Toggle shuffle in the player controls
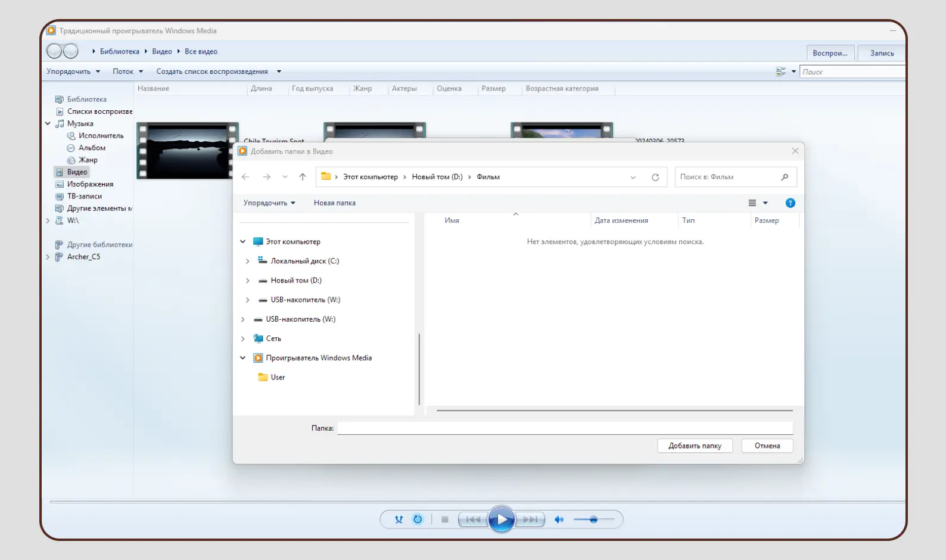Image resolution: width=946 pixels, height=560 pixels. (x=399, y=519)
